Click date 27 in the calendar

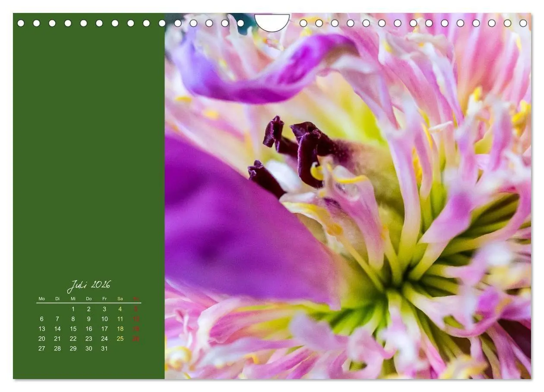pos(41,349)
